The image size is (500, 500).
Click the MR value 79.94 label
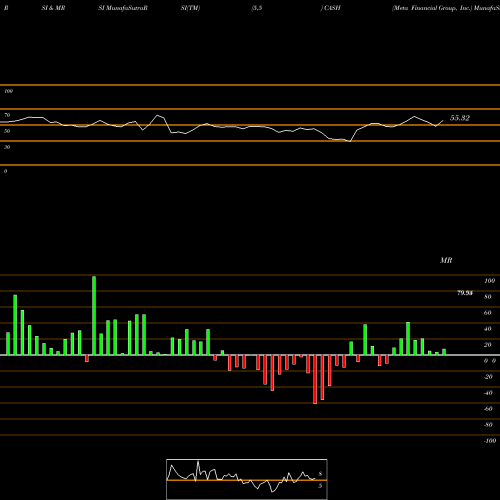point(465,293)
